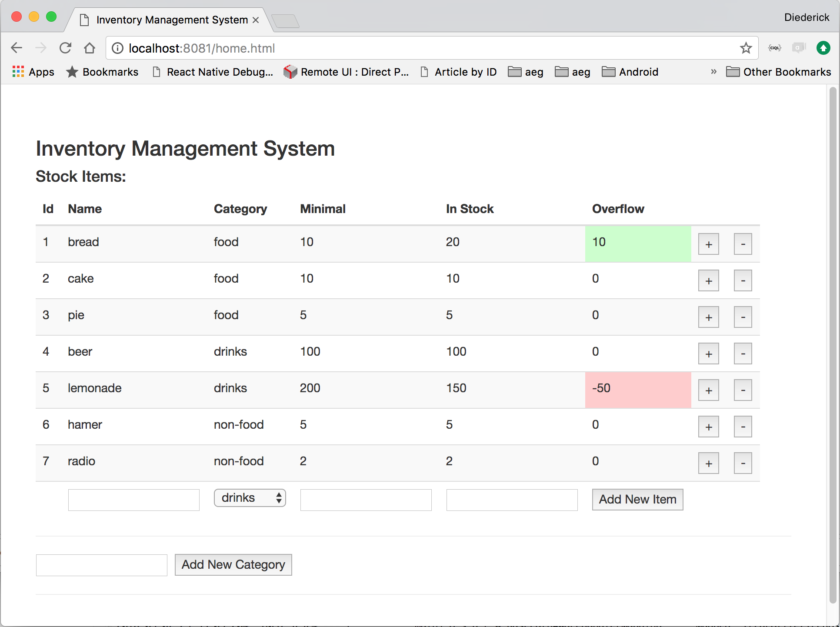840x627 pixels.
Task: Click the Add New Item button
Action: 637,499
